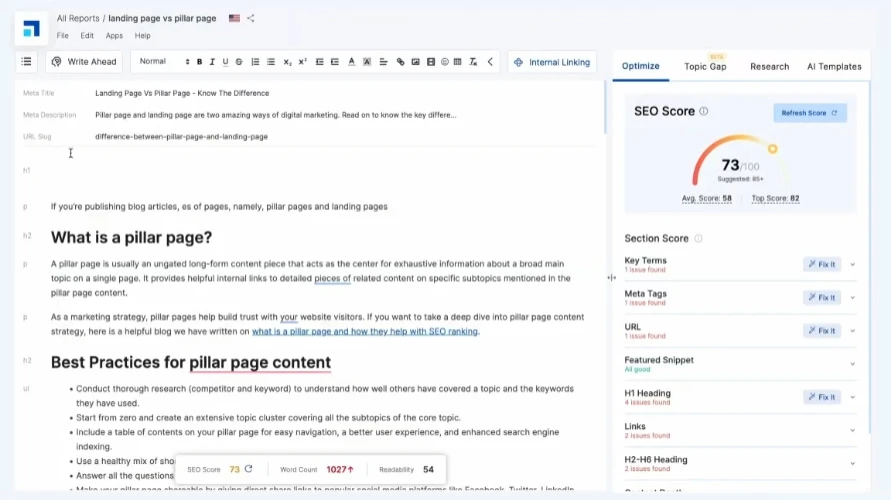Image resolution: width=891 pixels, height=500 pixels.
Task: Apply subscript formatting
Action: pos(288,62)
